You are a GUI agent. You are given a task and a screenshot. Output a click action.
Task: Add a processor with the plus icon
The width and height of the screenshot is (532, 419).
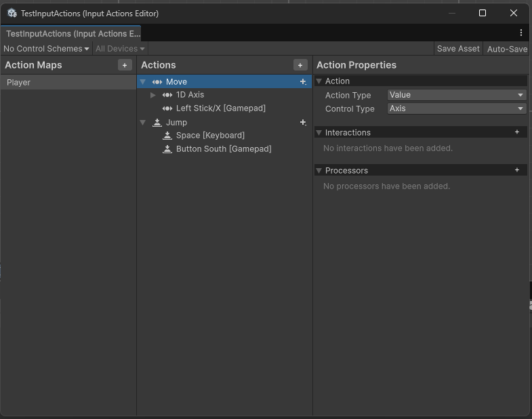pos(517,170)
